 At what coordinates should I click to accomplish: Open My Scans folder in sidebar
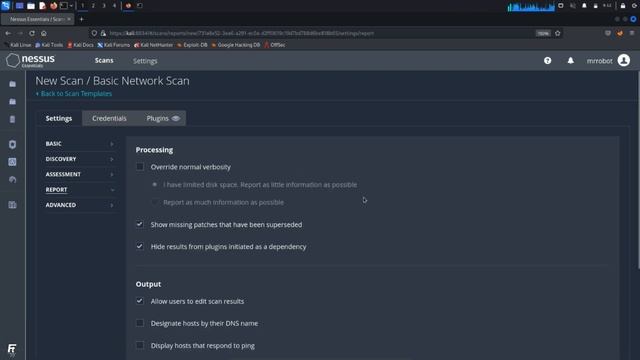[x=13, y=84]
